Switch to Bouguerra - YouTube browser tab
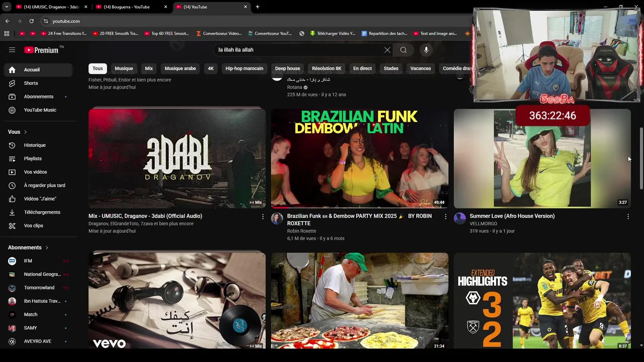Image resolution: width=644 pixels, height=362 pixels. (131, 7)
